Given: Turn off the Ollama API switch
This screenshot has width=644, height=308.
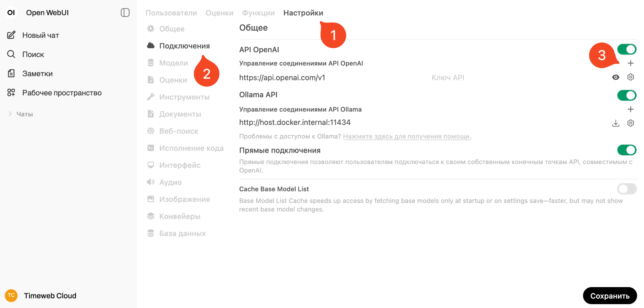Looking at the screenshot, I should [x=627, y=95].
